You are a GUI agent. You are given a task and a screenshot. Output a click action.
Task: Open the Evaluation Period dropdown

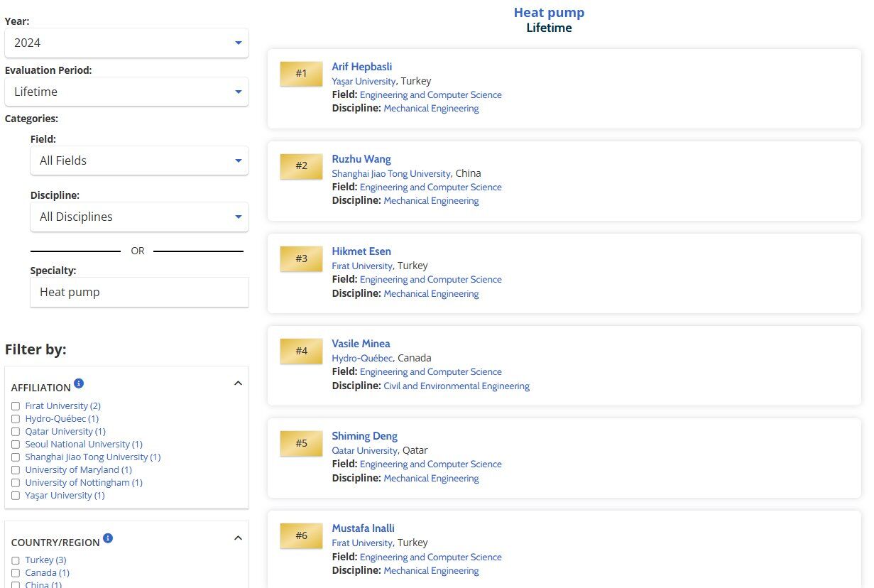(x=126, y=92)
